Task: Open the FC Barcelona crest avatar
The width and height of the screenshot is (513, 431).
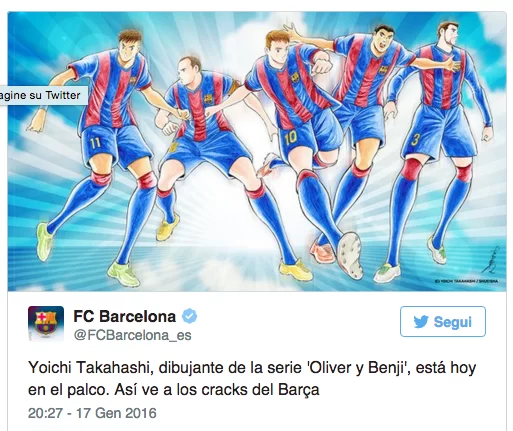Action: 46,323
